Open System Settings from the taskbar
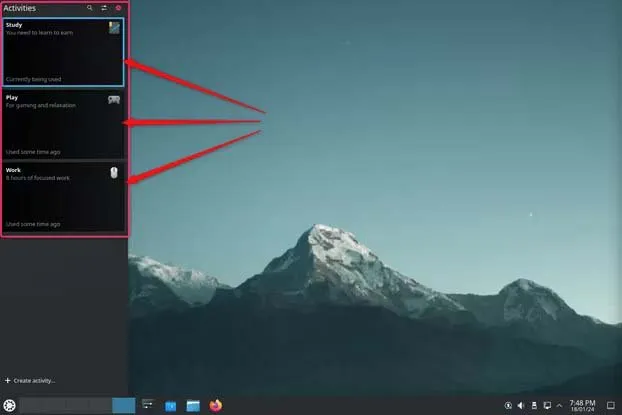Image resolution: width=622 pixels, height=415 pixels. click(148, 405)
